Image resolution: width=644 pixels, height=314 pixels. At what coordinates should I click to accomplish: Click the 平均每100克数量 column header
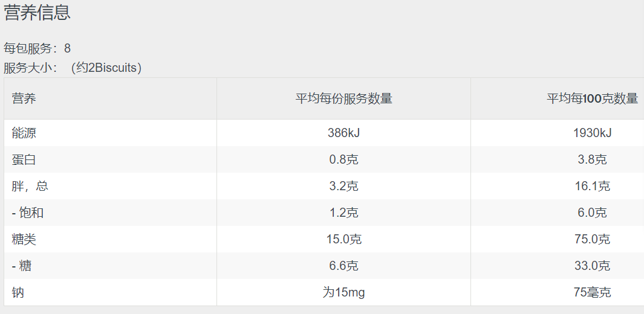click(x=592, y=98)
